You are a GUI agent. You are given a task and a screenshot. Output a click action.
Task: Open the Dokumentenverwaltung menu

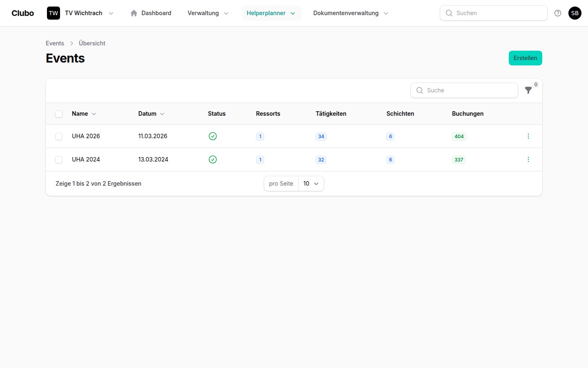point(350,13)
